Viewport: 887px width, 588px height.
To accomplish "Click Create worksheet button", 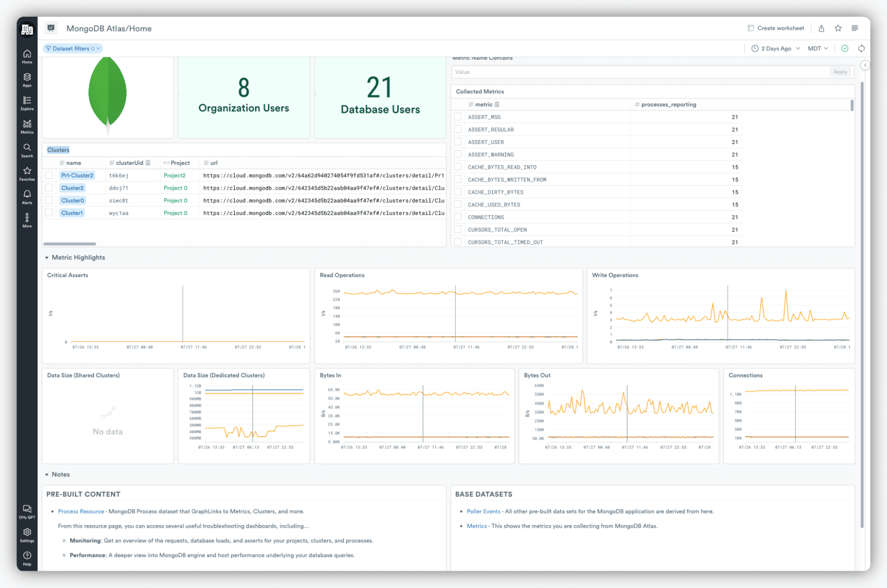I will click(x=776, y=28).
